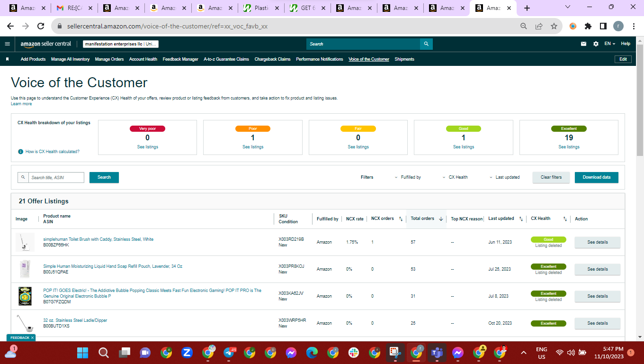Viewport: 644px width, 364px height.
Task: See details for simplehuman Toilet Brush listing
Action: [x=598, y=242]
